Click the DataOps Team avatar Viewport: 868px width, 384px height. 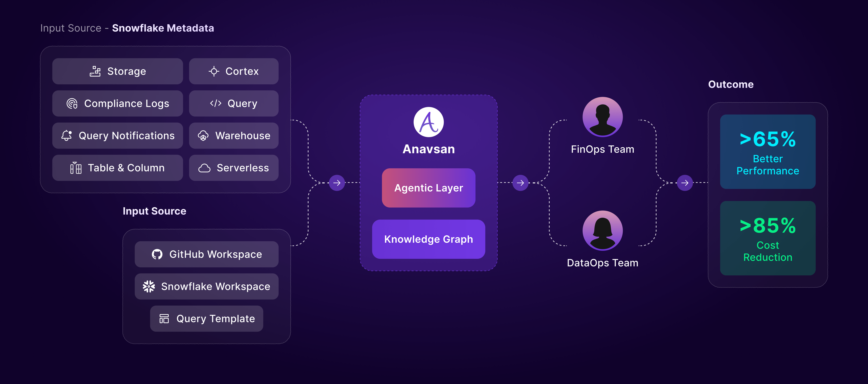click(602, 230)
